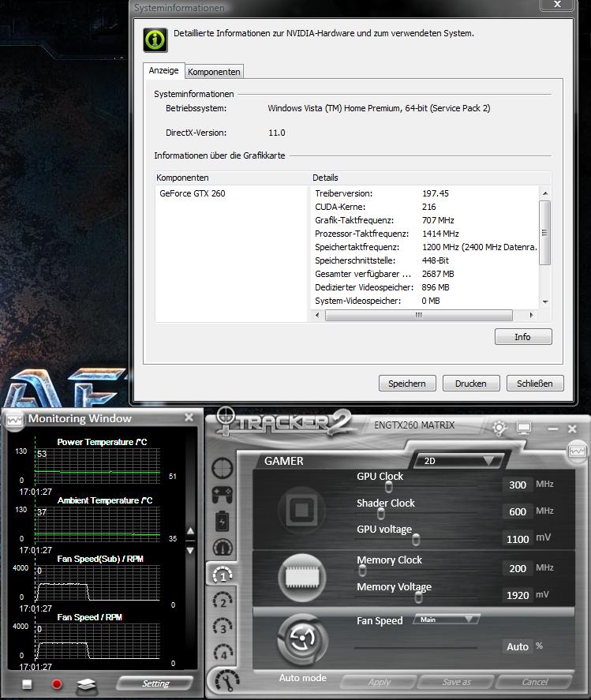
Task: Click the Fan Speed slider track
Action: tap(416, 647)
